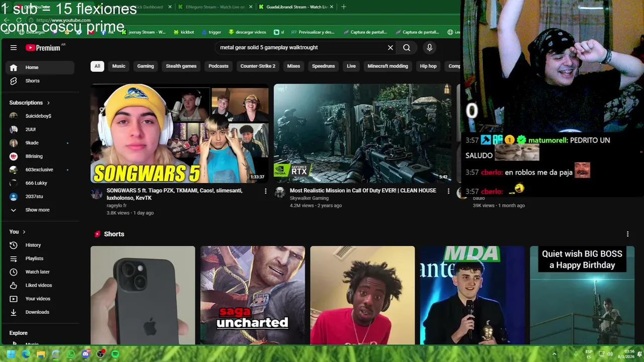The height and width of the screenshot is (362, 644).
Task: Select the Gaming filter chip
Action: (x=145, y=66)
